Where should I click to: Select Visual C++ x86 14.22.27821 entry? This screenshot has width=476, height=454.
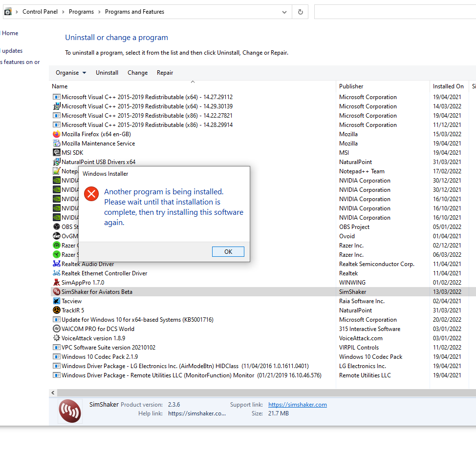click(x=147, y=116)
